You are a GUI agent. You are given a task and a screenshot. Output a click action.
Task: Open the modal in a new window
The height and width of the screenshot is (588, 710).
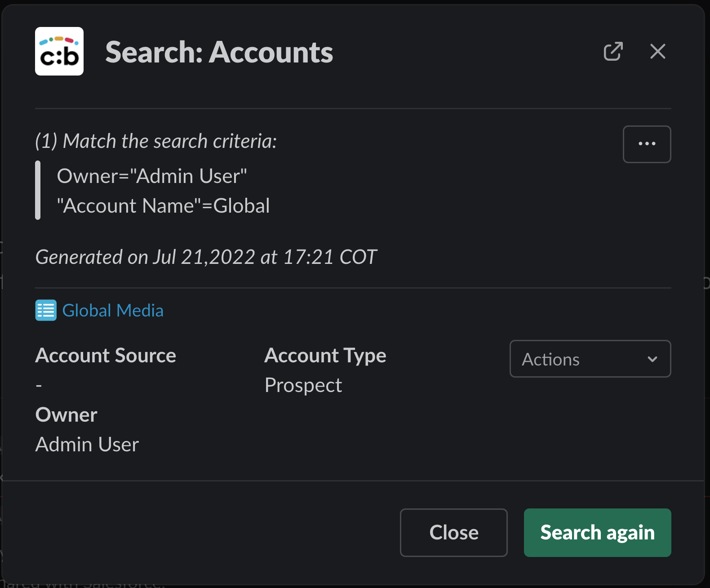click(613, 51)
